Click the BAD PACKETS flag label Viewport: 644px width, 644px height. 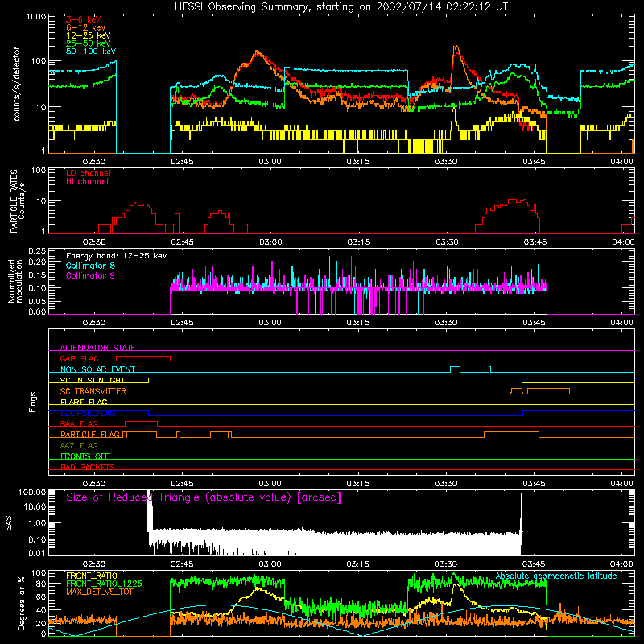click(88, 467)
